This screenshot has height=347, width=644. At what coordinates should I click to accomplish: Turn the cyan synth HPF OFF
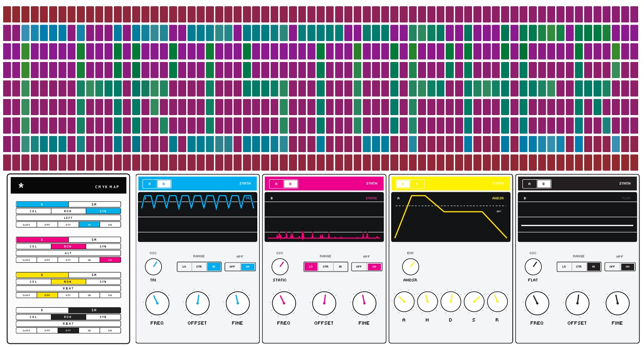[x=233, y=267]
